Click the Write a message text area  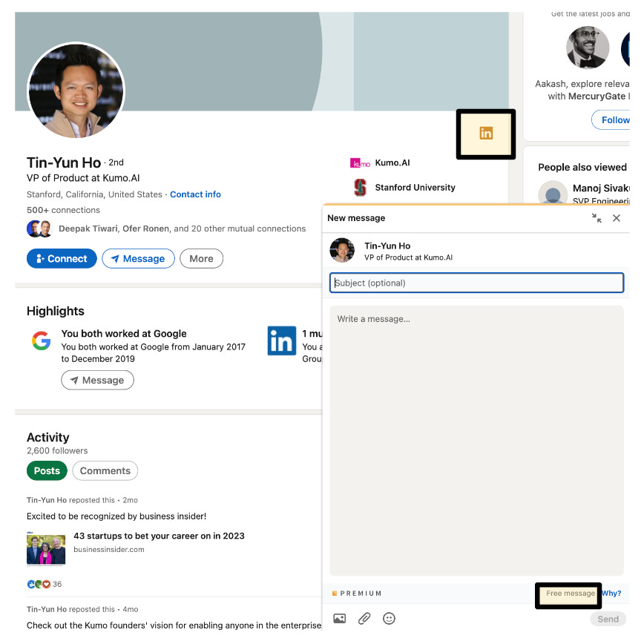pyautogui.click(x=476, y=441)
